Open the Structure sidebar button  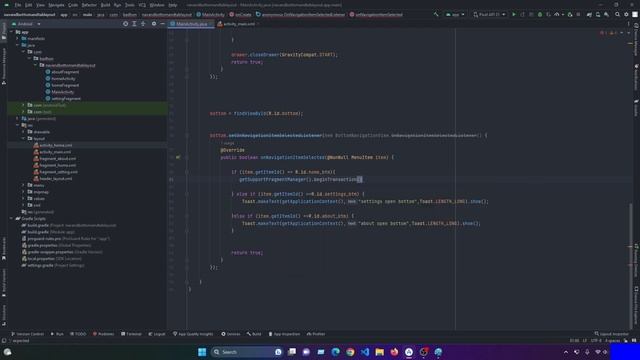tap(4, 315)
